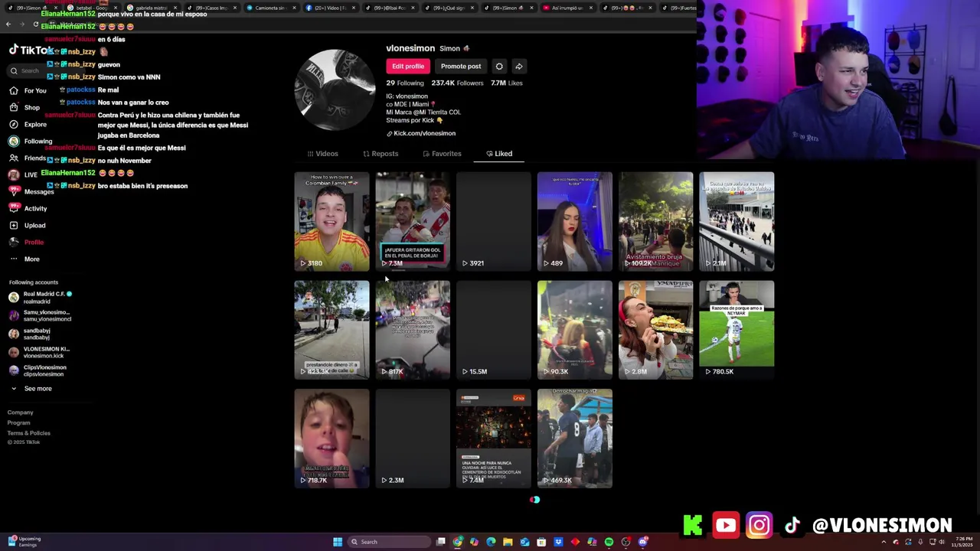Click the browser forward arrow
The image size is (980, 551).
click(22, 24)
